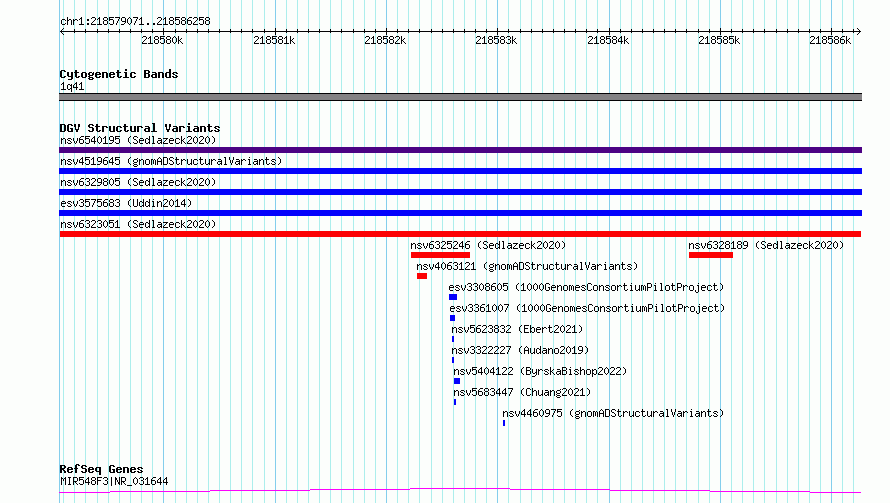890x503 pixels.
Task: Select the blue nsv6329805 variant bar
Action: 460,192
